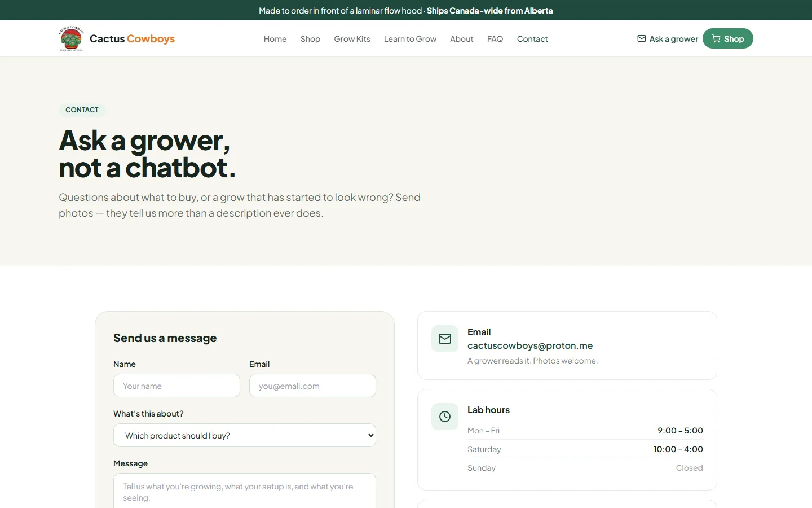Click into the you@email.com field

(312, 386)
